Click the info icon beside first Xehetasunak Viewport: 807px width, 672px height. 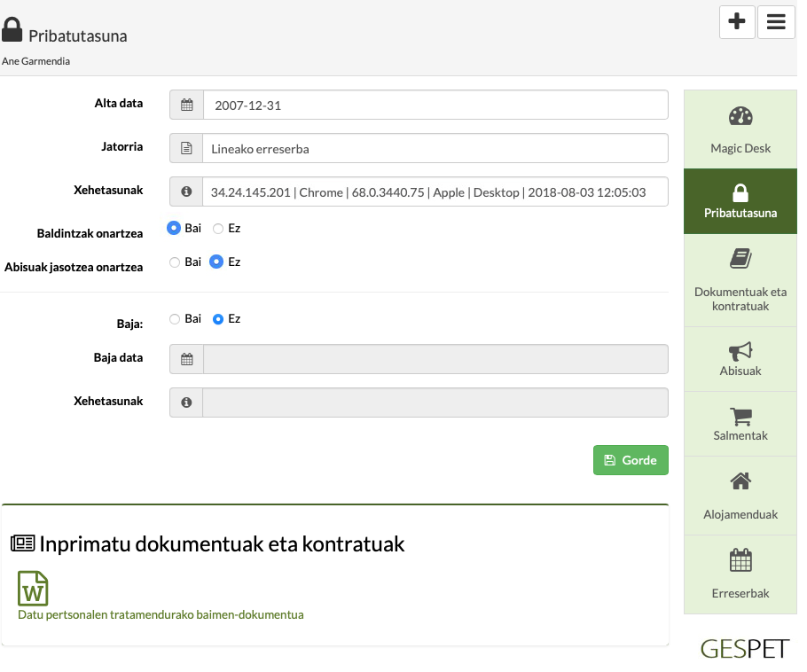[x=186, y=191]
